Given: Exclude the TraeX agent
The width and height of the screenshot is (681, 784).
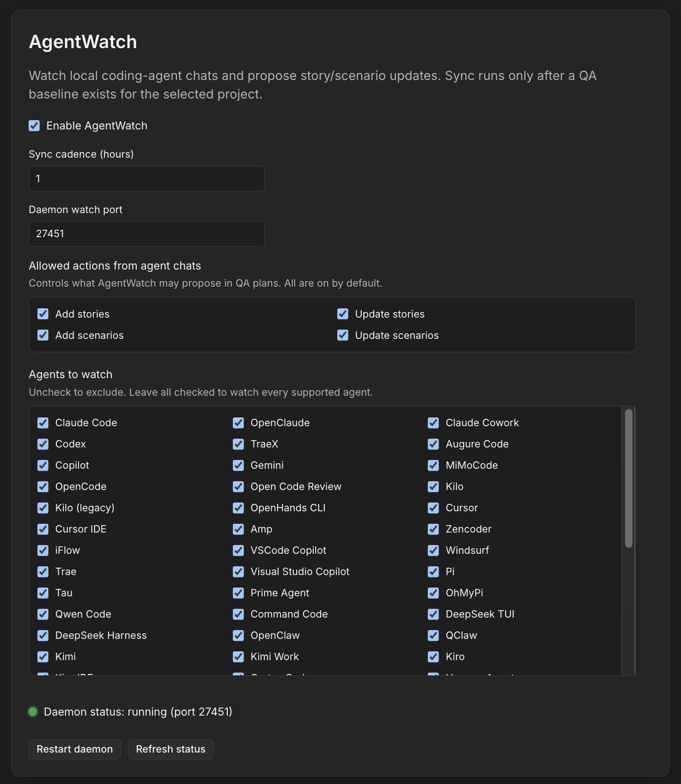Looking at the screenshot, I should tap(238, 444).
